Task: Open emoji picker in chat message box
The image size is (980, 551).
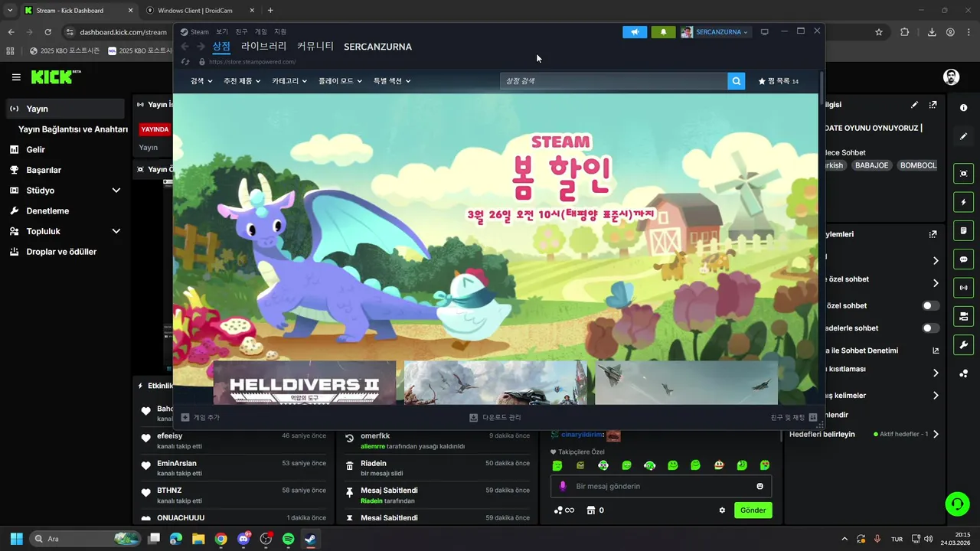Action: [759, 486]
